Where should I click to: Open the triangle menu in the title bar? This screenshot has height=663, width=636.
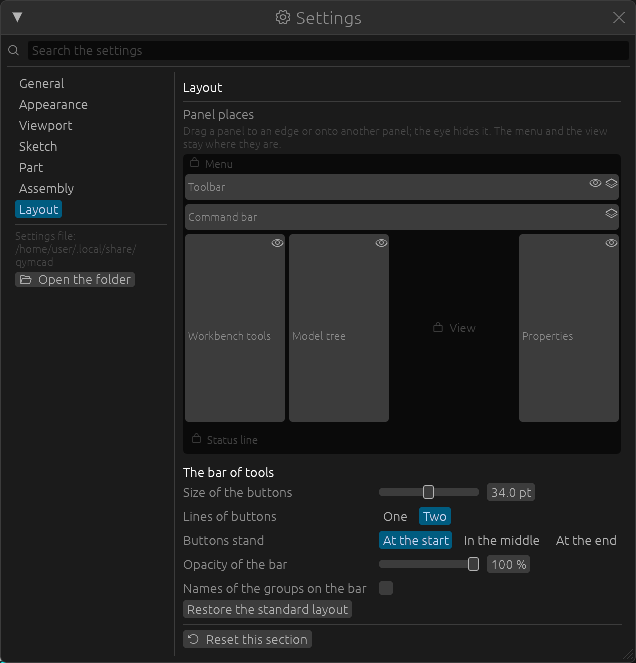pyautogui.click(x=17, y=17)
